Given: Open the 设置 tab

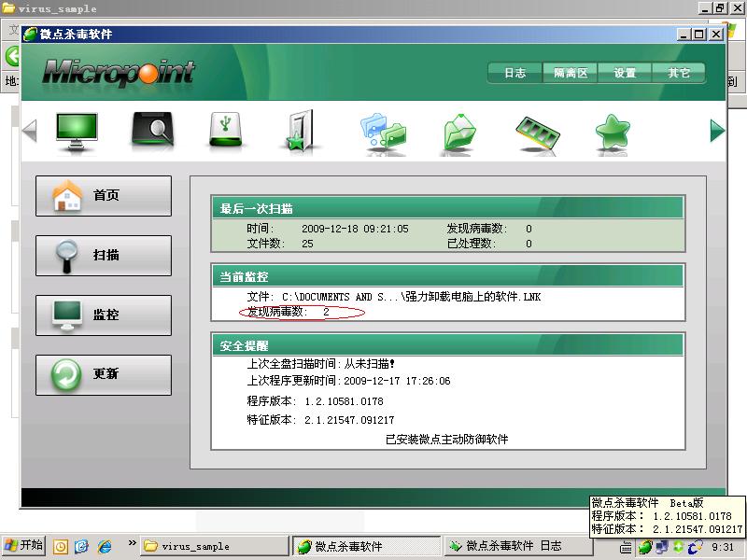Looking at the screenshot, I should (x=625, y=73).
